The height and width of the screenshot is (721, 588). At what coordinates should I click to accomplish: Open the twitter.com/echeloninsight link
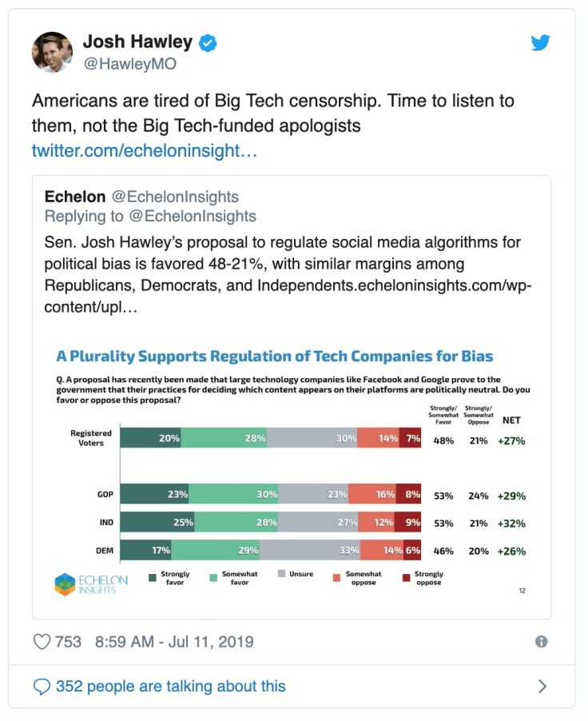pyautogui.click(x=144, y=149)
